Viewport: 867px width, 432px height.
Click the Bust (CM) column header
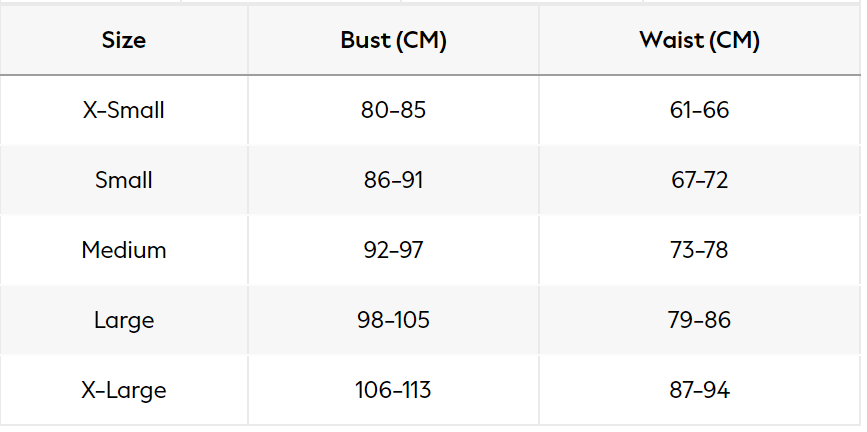point(393,41)
